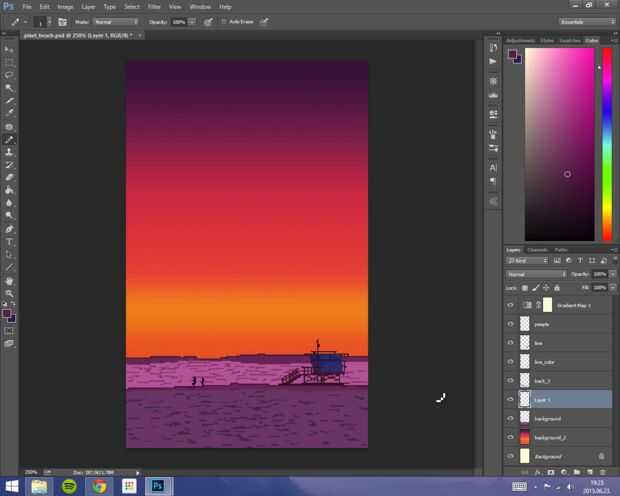
Task: Open the Filter menu
Action: [x=154, y=7]
